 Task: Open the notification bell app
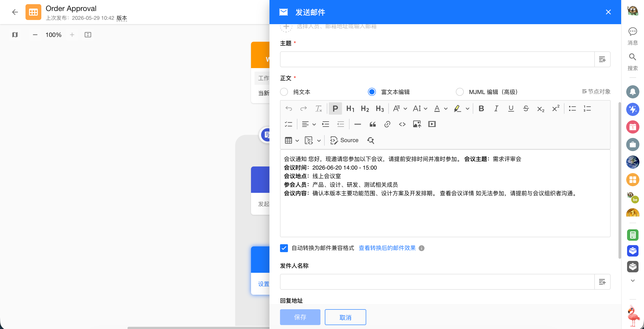coord(633,92)
